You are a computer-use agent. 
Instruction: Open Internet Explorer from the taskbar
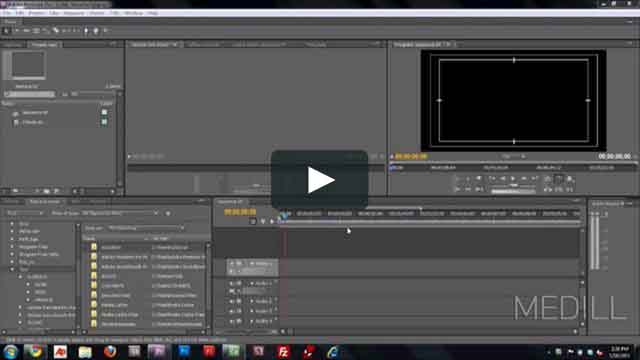(x=333, y=351)
